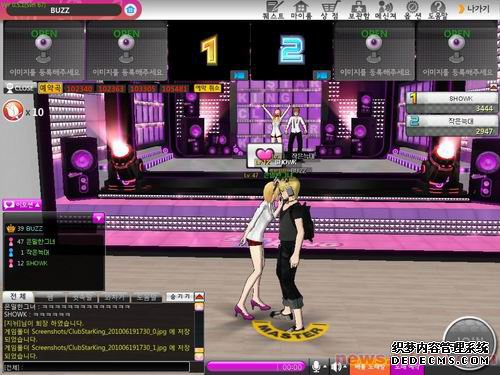Click the red up-arrow chat expand button

(x=199, y=296)
